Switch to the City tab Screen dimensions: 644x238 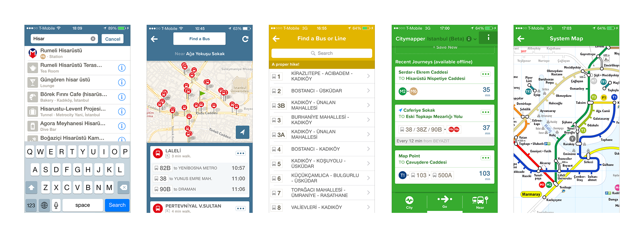(x=409, y=203)
